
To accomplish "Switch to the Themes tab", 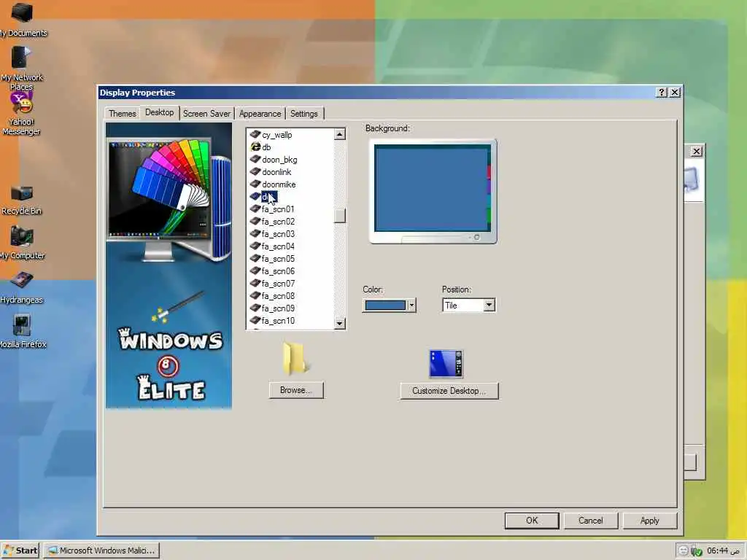I will [122, 113].
